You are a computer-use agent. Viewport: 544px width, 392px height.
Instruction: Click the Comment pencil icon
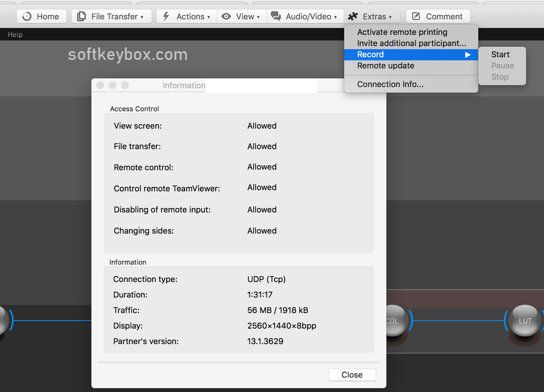(x=416, y=16)
